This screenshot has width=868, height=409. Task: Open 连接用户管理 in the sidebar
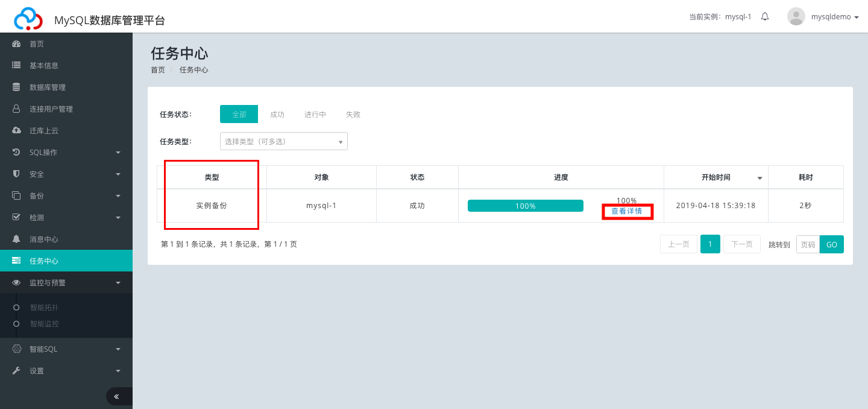66,109
